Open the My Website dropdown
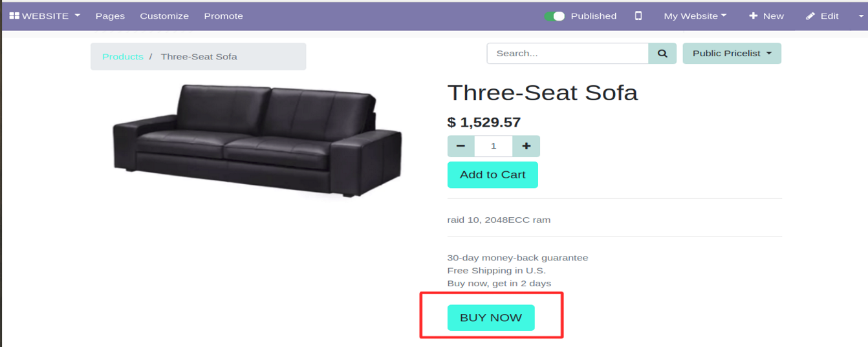Viewport: 868px width, 347px height. 695,16
